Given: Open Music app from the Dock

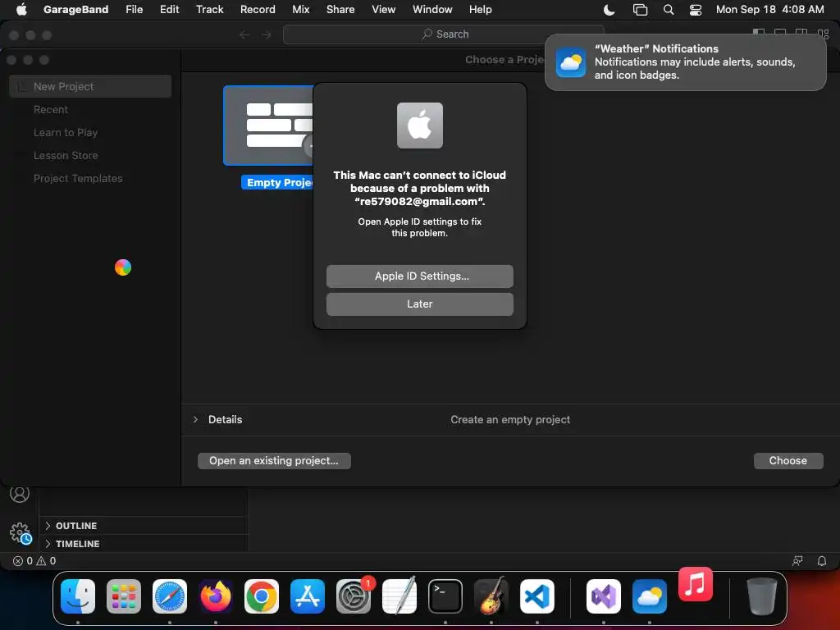Looking at the screenshot, I should click(696, 584).
